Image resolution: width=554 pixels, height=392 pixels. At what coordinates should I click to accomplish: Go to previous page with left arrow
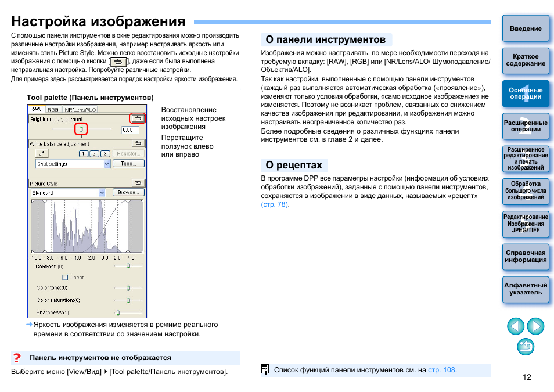pos(516,326)
